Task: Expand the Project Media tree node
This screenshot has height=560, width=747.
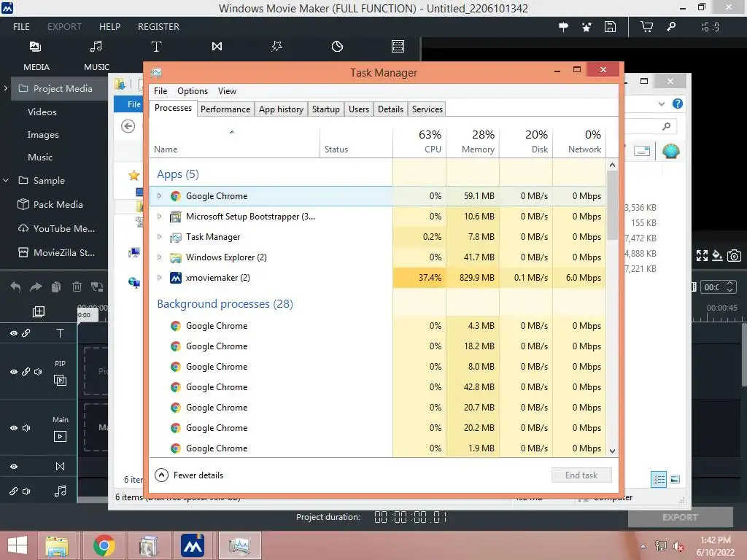Action: [6, 88]
